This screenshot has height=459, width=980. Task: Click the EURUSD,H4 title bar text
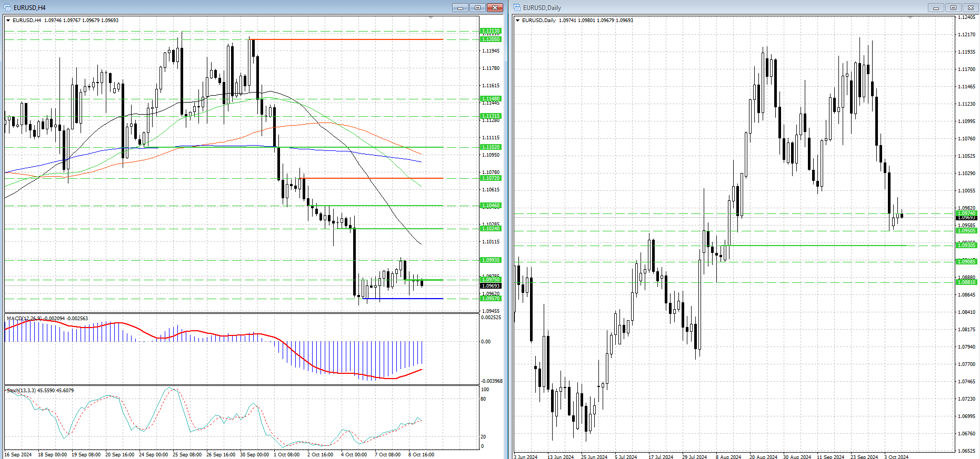29,8
